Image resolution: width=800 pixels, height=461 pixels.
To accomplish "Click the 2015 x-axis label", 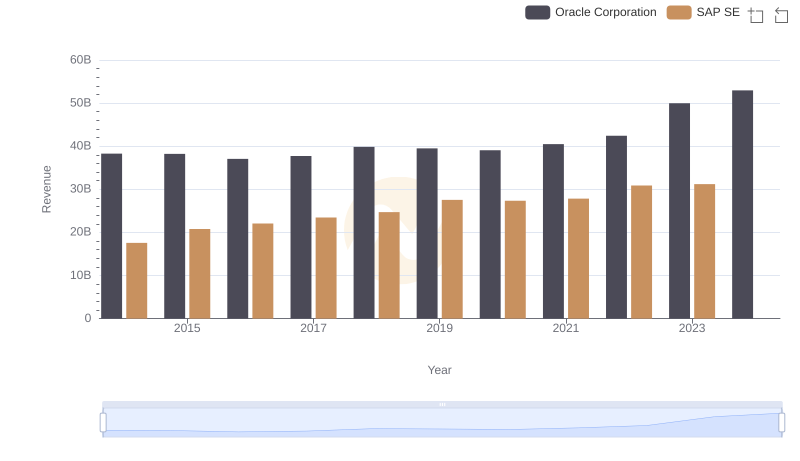I will (x=187, y=328).
